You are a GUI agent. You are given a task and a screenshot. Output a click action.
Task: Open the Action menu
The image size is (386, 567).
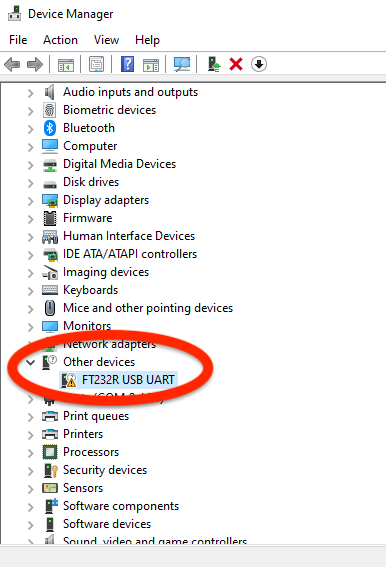[x=60, y=40]
